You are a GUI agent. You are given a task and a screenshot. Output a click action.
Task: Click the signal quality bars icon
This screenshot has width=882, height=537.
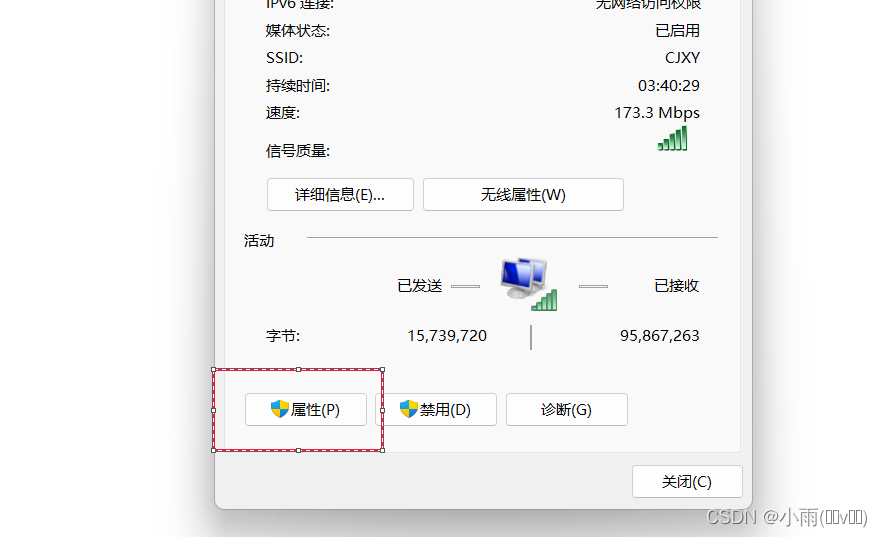coord(672,138)
